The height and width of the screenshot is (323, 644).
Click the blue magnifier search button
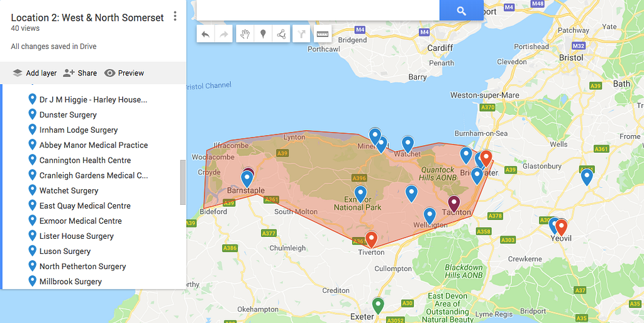pos(461,10)
